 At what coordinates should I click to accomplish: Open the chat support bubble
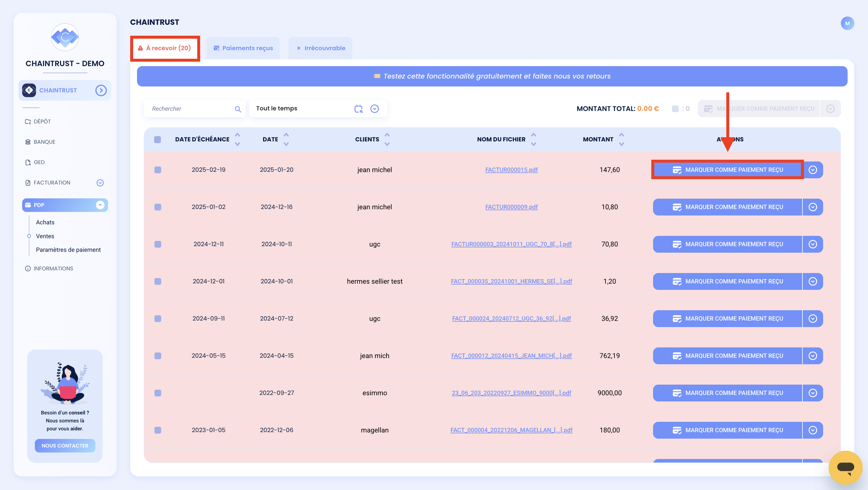tap(846, 468)
